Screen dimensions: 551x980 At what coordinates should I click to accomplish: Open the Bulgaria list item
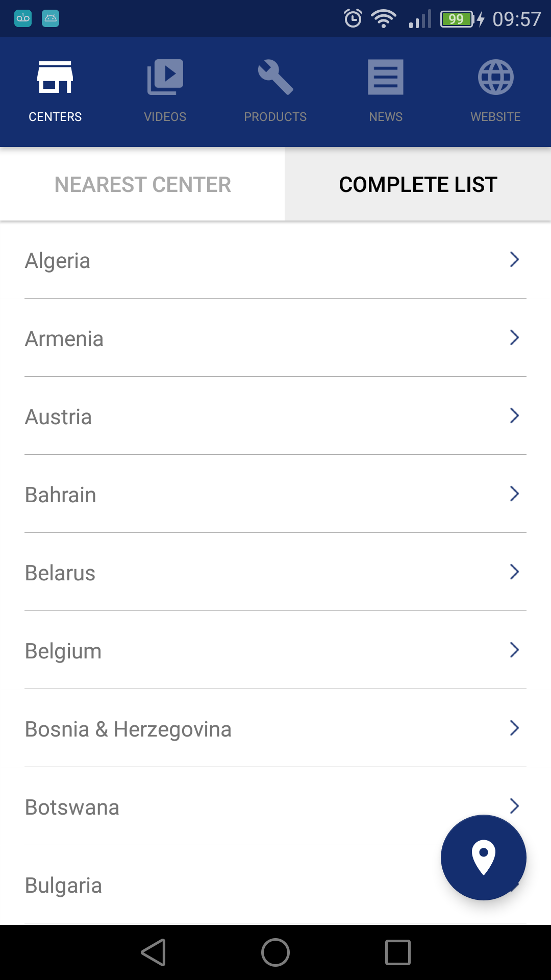(x=275, y=885)
